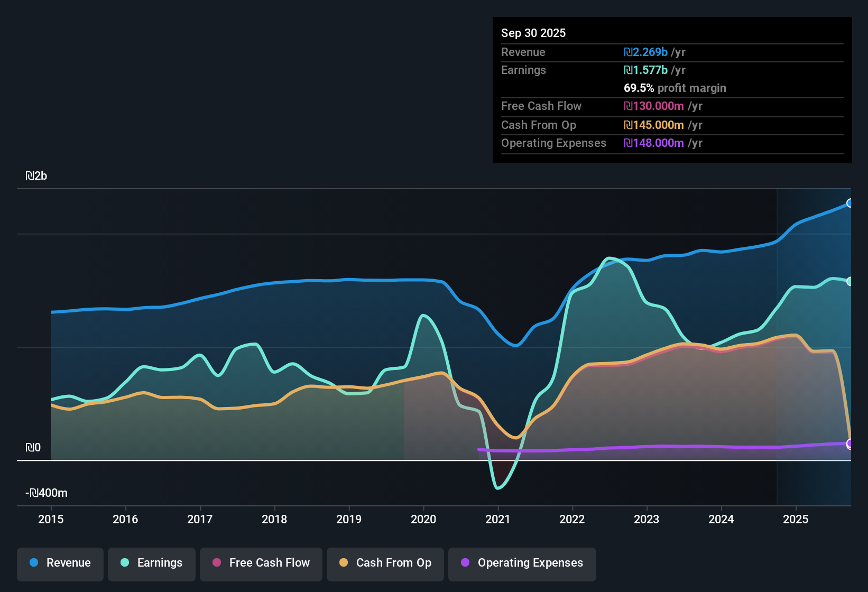868x592 pixels.
Task: Click the Revenue endpoint marker on chart
Action: click(x=849, y=203)
